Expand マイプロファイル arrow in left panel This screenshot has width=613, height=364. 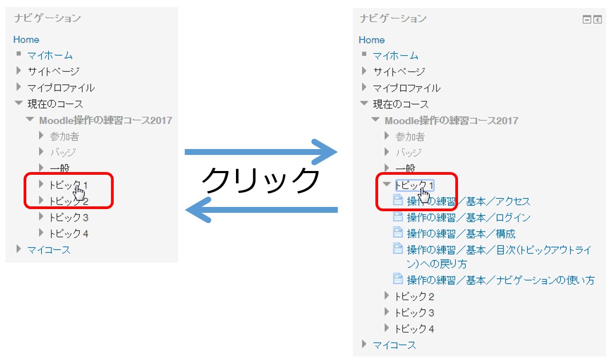(18, 87)
